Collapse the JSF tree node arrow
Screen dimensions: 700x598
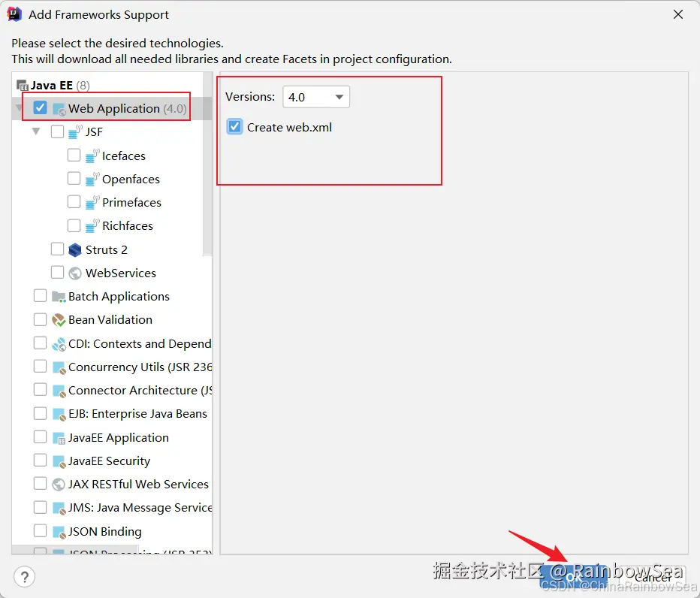click(36, 131)
